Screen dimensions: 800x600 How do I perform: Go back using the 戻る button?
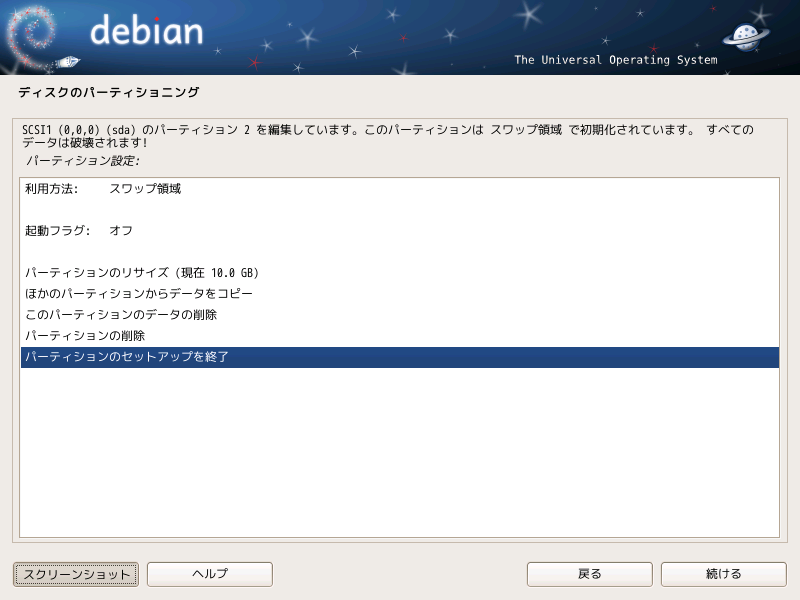tap(589, 574)
